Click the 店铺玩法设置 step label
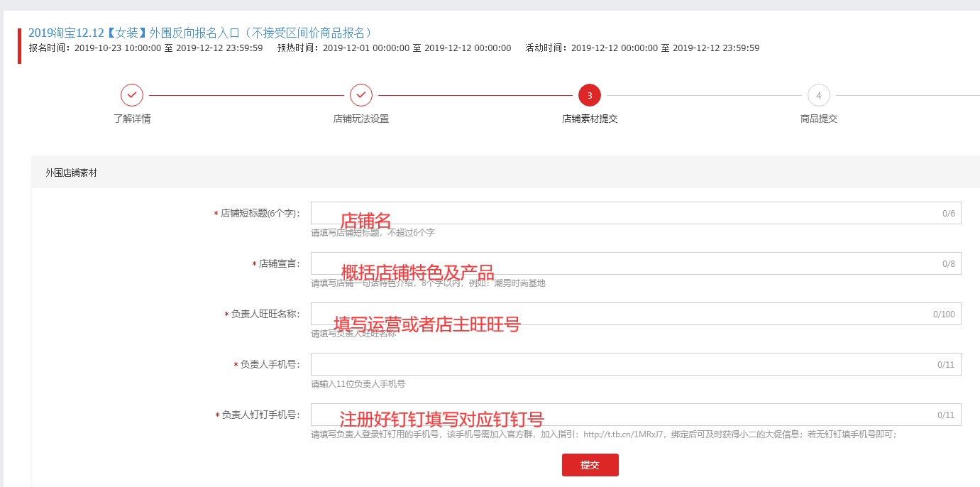The width and height of the screenshot is (980, 487). [361, 119]
